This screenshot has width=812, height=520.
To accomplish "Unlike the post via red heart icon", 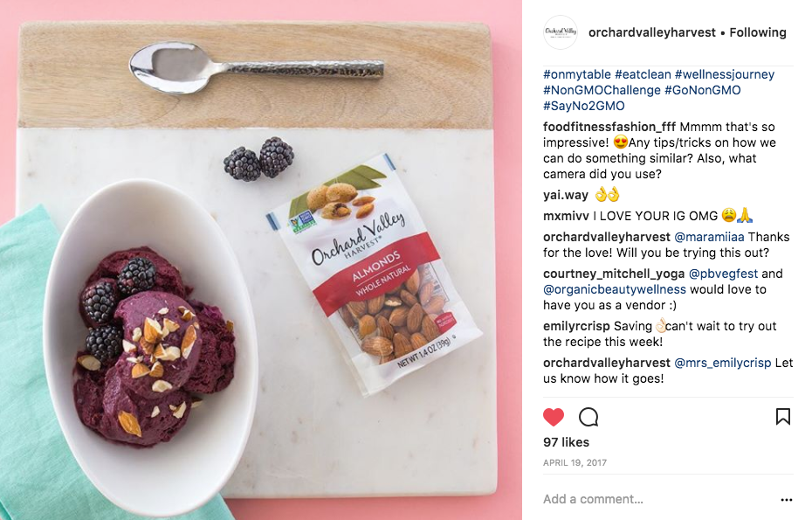I will (553, 417).
